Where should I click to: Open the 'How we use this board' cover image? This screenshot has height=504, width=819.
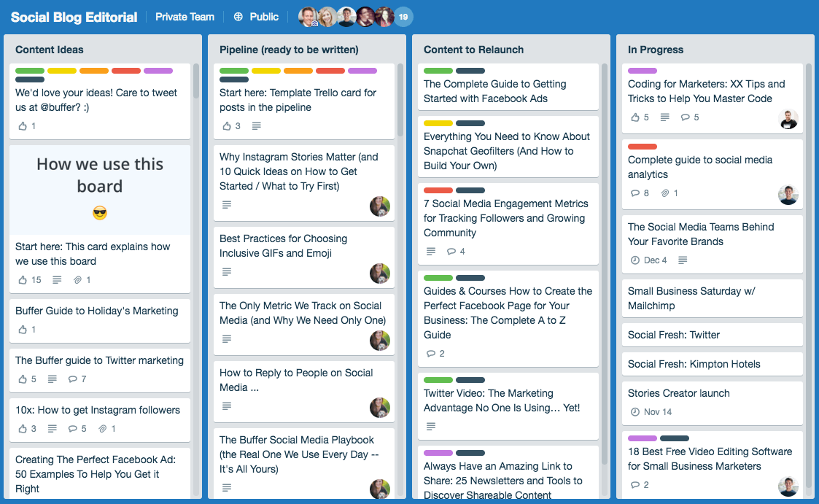100,190
